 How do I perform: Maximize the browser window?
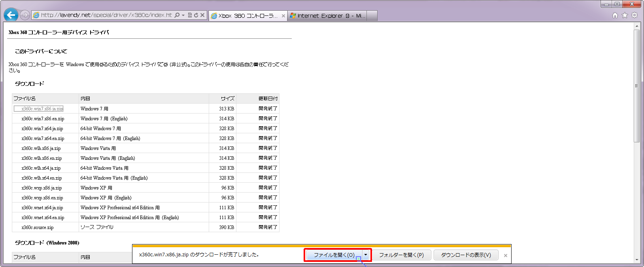coord(617,4)
